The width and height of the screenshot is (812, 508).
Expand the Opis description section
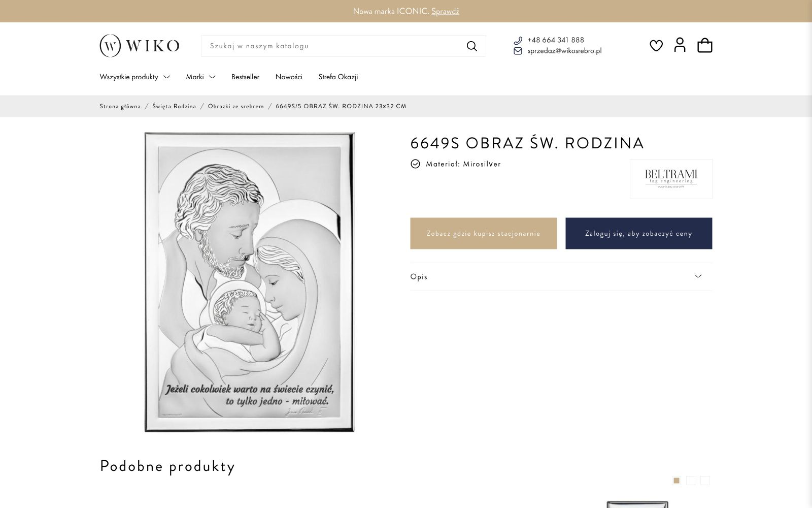click(561, 277)
